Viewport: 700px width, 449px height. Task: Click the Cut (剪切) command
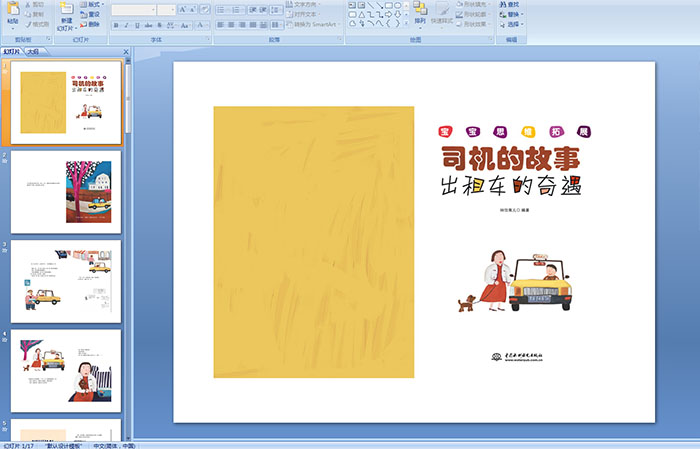[34, 4]
